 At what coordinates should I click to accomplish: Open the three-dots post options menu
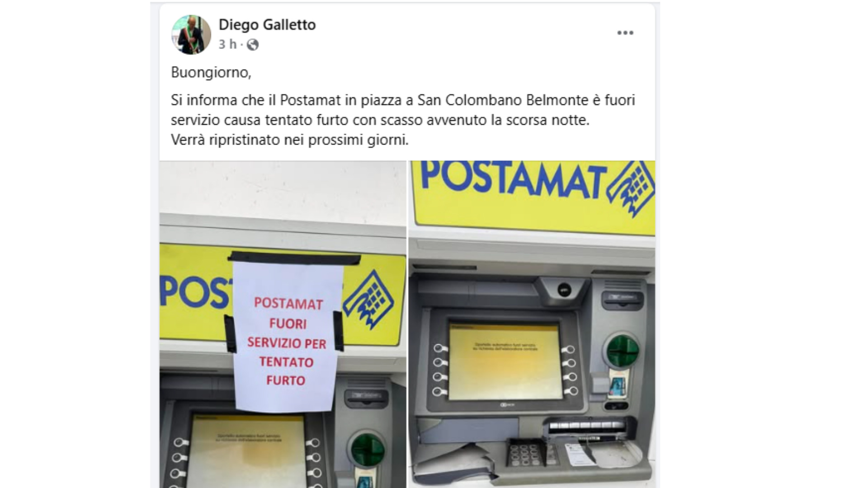(x=625, y=33)
